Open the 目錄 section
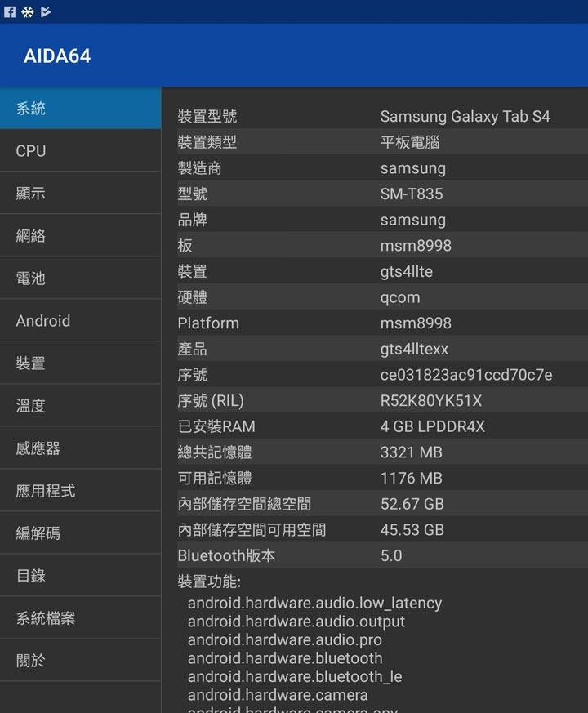The width and height of the screenshot is (588, 713). pos(81,576)
